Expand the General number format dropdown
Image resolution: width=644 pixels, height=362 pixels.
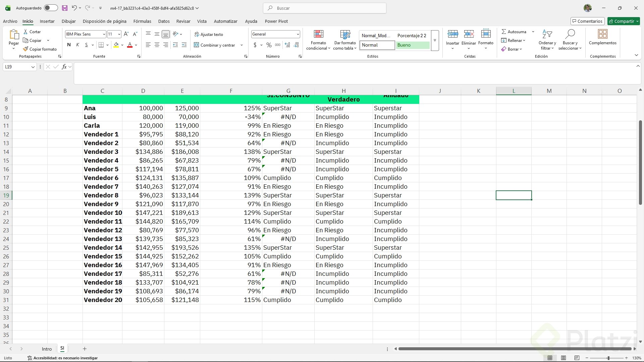[298, 34]
